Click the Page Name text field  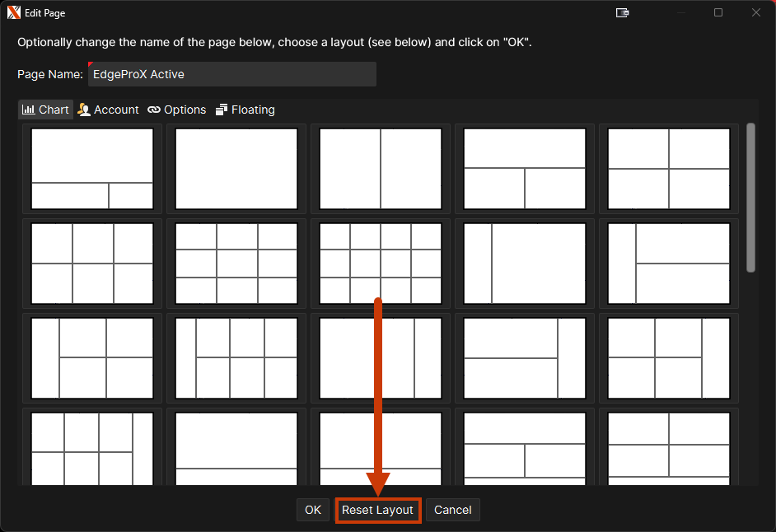232,74
